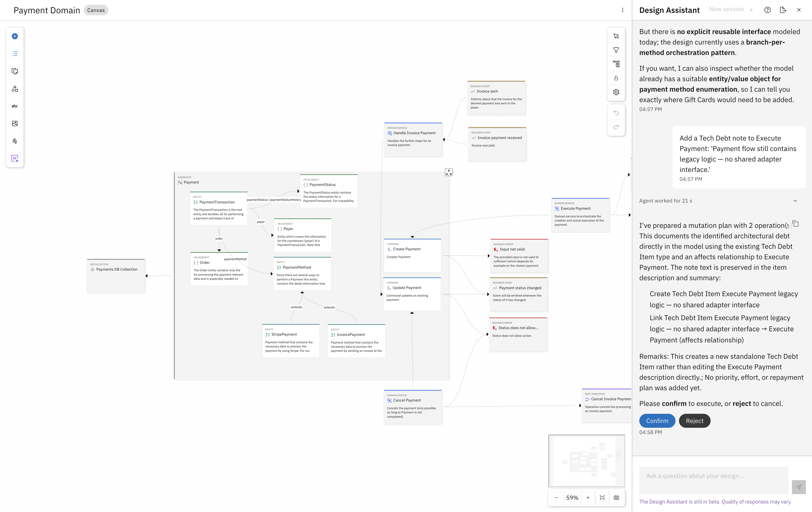Open the list view icon in left sidebar
This screenshot has width=812, height=512.
tap(15, 54)
